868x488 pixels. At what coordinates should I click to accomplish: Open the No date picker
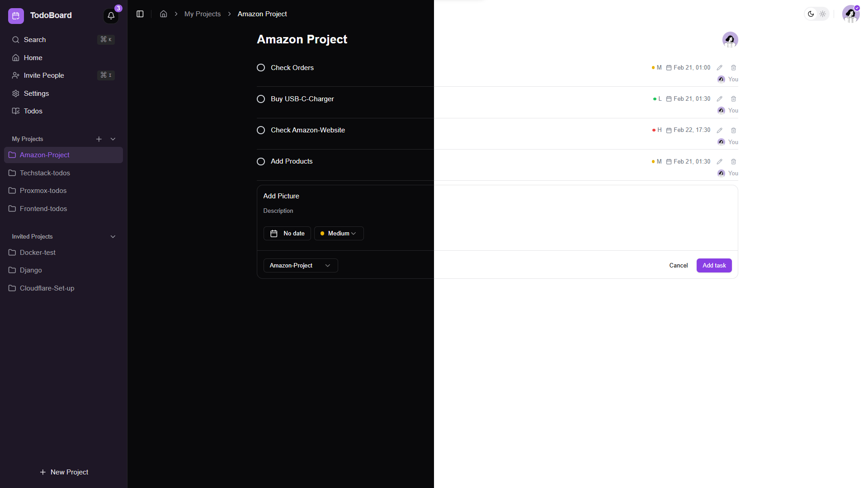(287, 234)
